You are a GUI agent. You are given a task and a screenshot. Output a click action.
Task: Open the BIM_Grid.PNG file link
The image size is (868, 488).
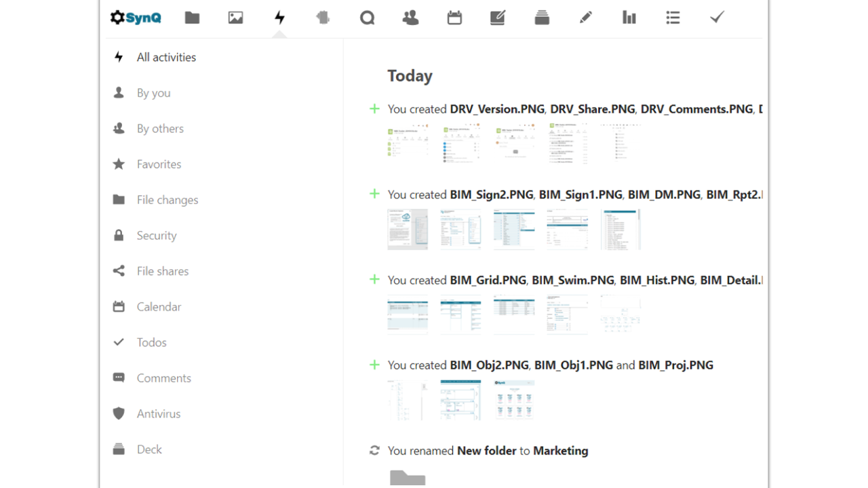click(x=488, y=280)
